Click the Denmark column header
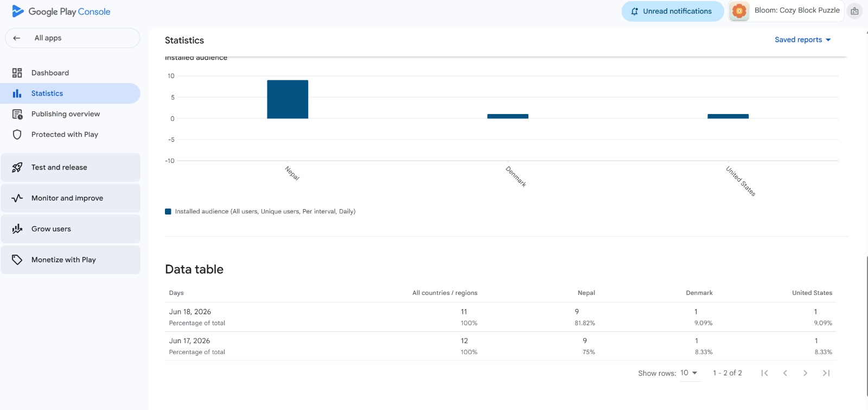The width and height of the screenshot is (868, 410). click(699, 293)
